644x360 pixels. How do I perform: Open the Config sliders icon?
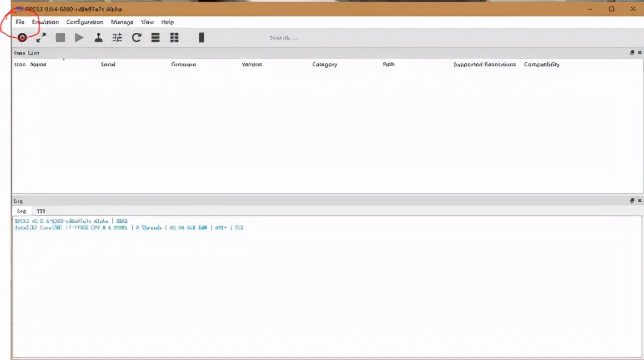click(x=117, y=38)
